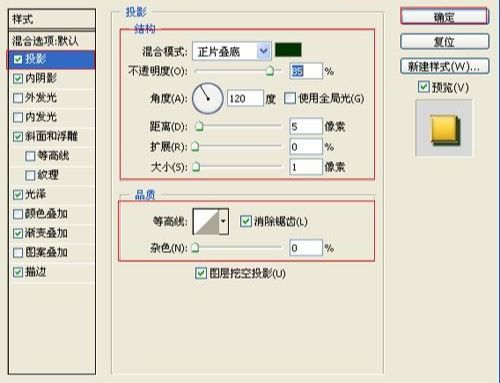The height and width of the screenshot is (383, 500).
Task: Select the 内阴影 entry label
Action: (x=41, y=78)
